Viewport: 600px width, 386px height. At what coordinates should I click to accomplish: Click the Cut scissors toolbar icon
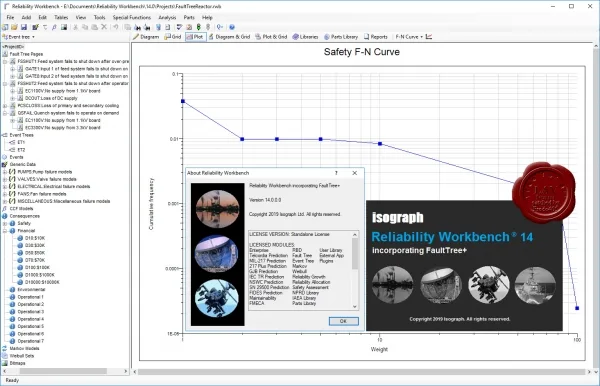click(75, 27)
